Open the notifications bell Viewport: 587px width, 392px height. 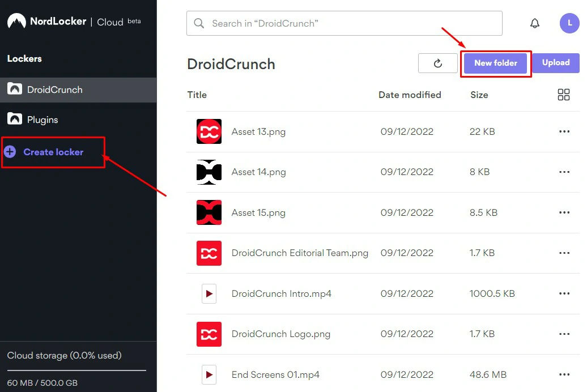[535, 23]
